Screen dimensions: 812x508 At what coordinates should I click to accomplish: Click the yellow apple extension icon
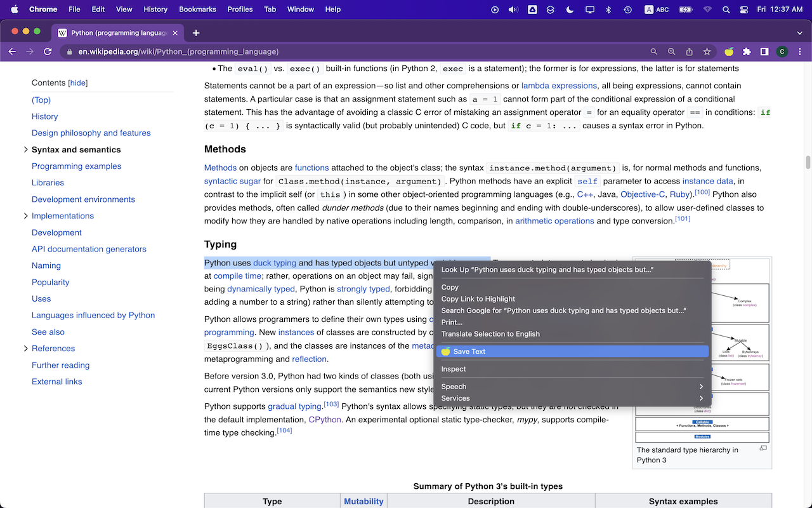coord(729,51)
